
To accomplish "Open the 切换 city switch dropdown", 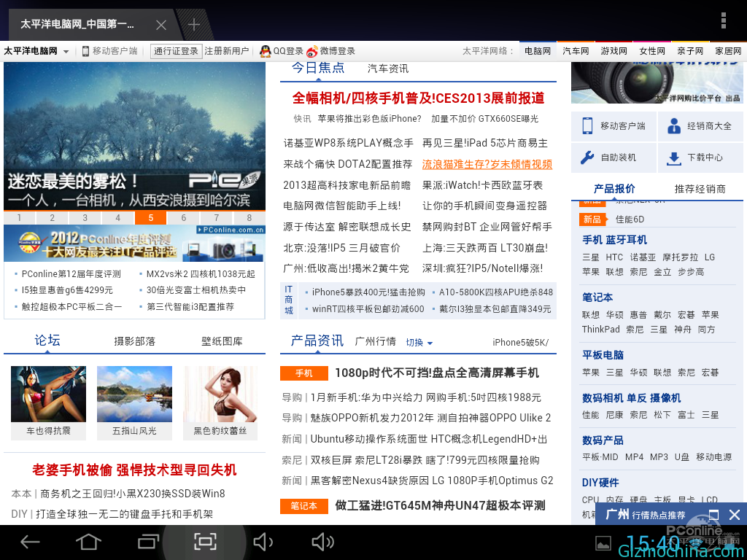I will pos(419,343).
